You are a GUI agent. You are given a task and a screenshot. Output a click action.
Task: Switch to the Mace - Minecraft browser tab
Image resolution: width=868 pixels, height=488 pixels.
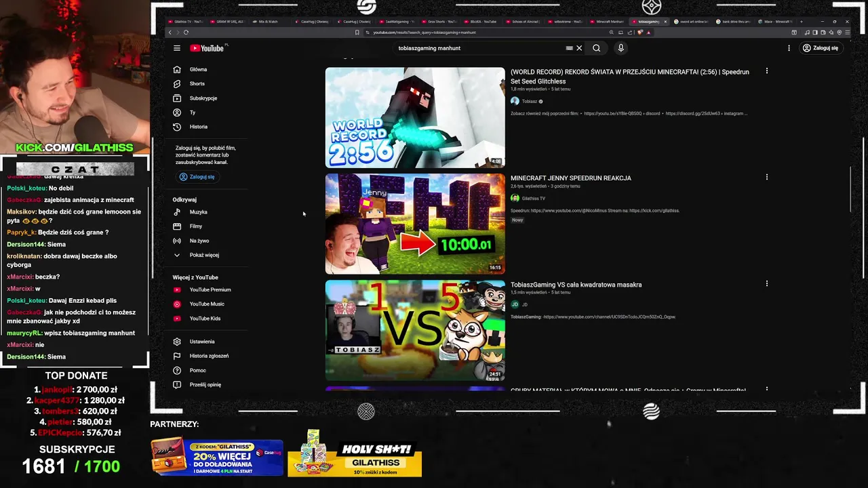pyautogui.click(x=775, y=22)
